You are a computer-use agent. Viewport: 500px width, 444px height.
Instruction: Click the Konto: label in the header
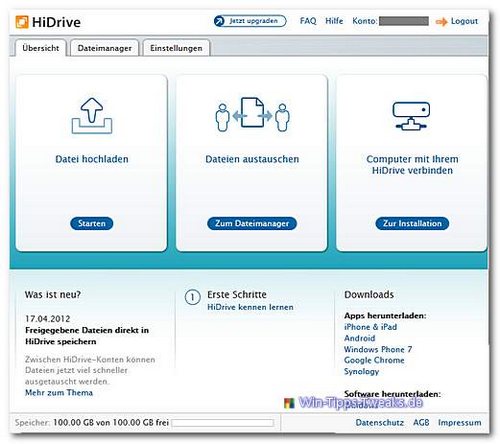[x=365, y=21]
